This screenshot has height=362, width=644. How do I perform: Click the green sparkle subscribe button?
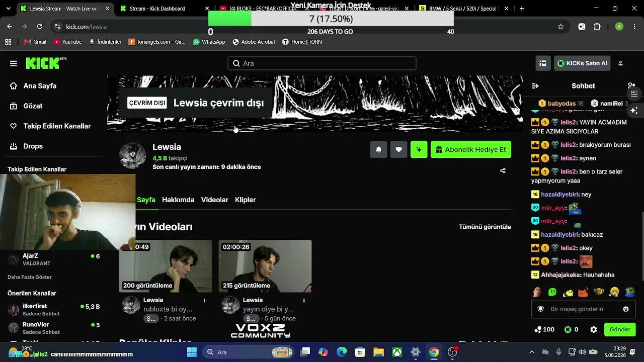click(x=419, y=149)
